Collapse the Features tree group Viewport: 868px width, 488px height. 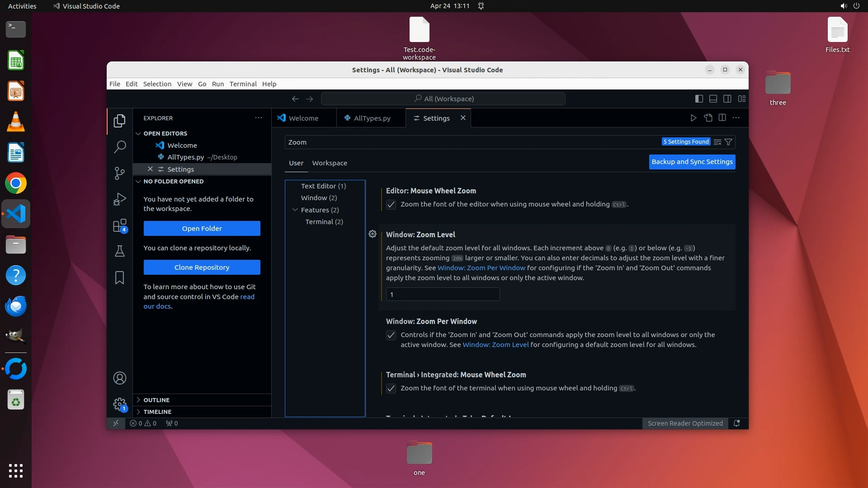295,210
